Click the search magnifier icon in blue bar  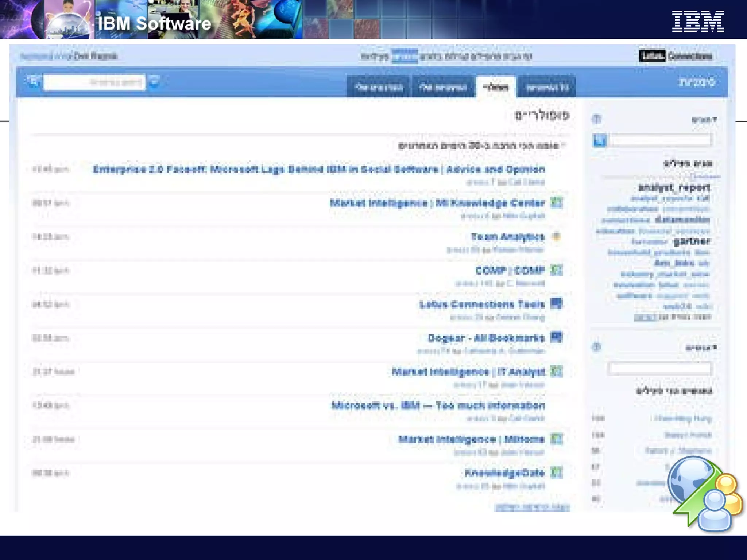point(34,81)
